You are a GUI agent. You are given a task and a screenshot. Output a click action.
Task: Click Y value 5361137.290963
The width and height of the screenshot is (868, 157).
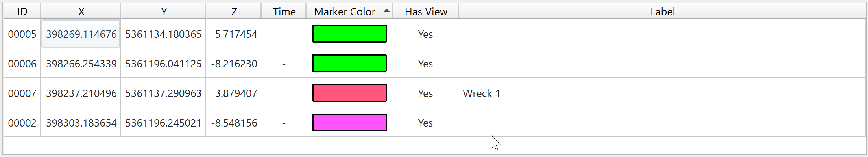click(163, 93)
